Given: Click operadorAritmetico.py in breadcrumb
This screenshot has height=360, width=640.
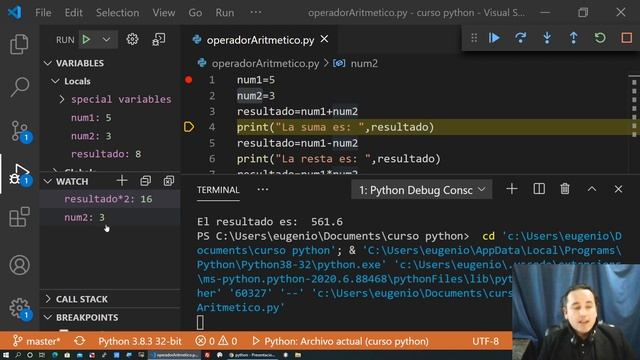Looking at the screenshot, I should 265,63.
